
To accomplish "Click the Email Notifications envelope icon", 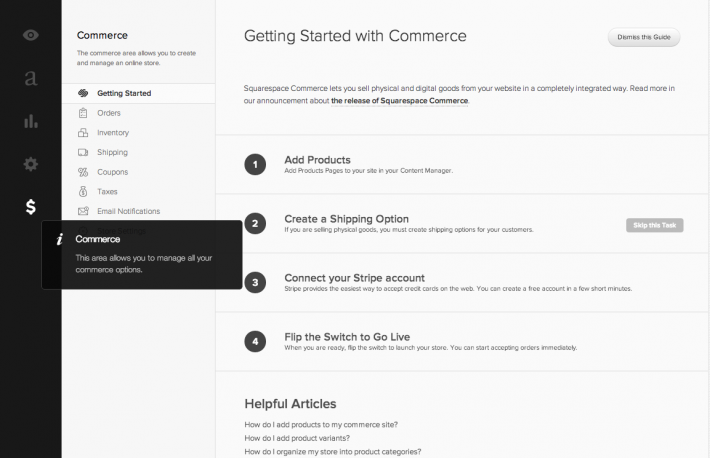I will (x=83, y=211).
